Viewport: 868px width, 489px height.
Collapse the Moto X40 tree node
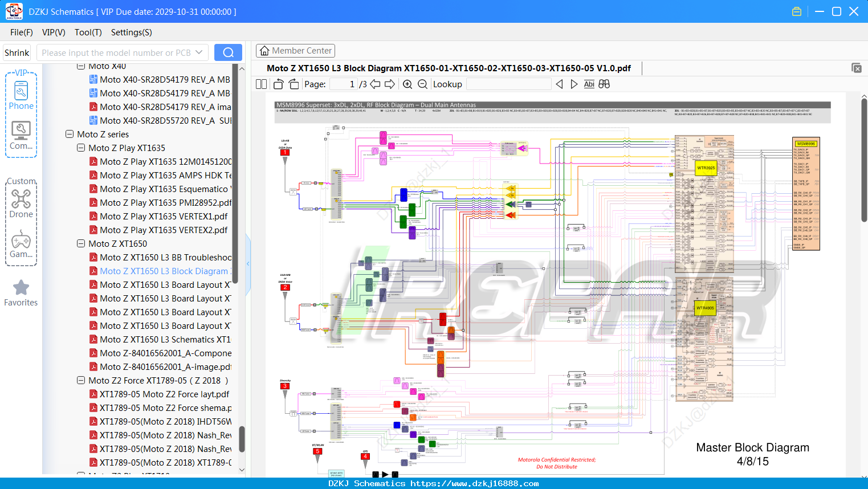81,66
